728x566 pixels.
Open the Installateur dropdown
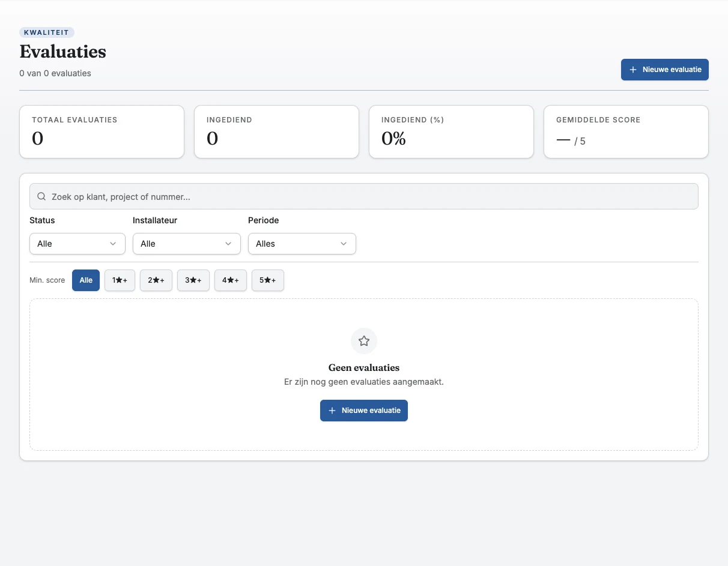pos(187,244)
